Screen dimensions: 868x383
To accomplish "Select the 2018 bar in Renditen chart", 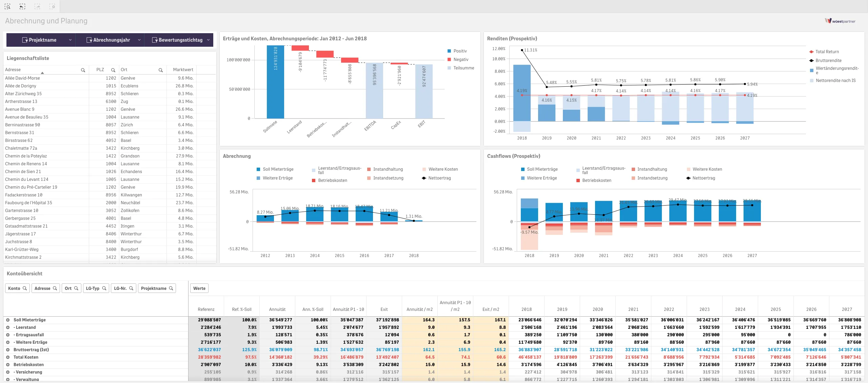I will (522, 93).
